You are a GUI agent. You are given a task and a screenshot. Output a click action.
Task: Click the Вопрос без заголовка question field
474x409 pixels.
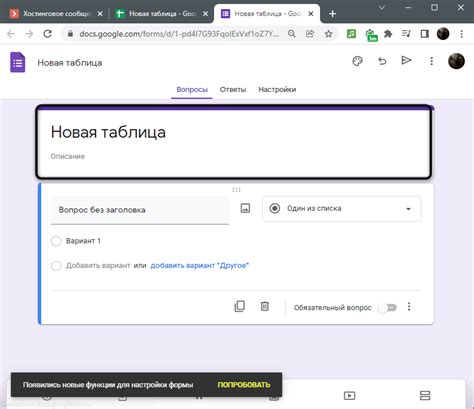coord(140,210)
